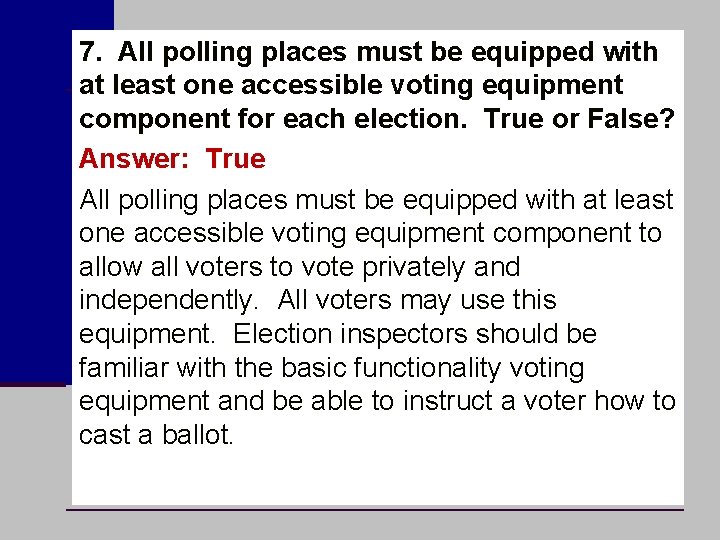Click the red "Answer: True" text
The height and width of the screenshot is (540, 720).
click(172, 159)
